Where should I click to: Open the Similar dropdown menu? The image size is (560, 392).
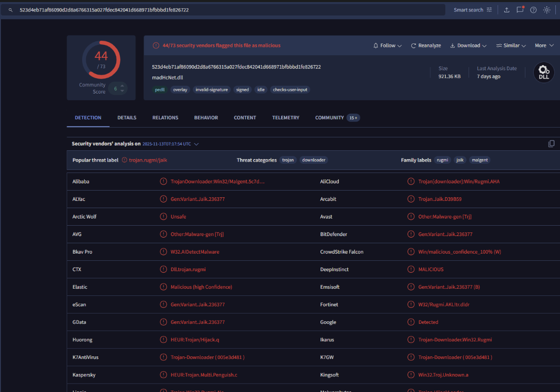point(511,45)
